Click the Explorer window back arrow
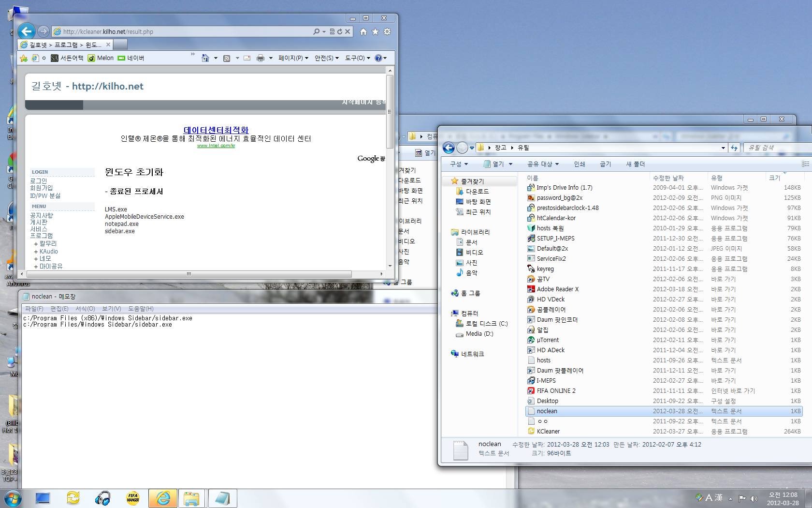This screenshot has height=508, width=812. (449, 148)
